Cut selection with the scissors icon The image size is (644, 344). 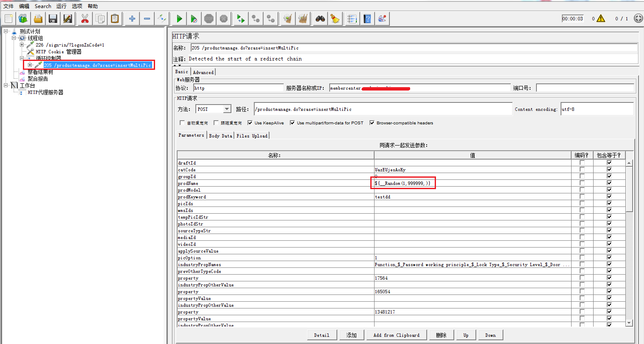click(x=85, y=19)
